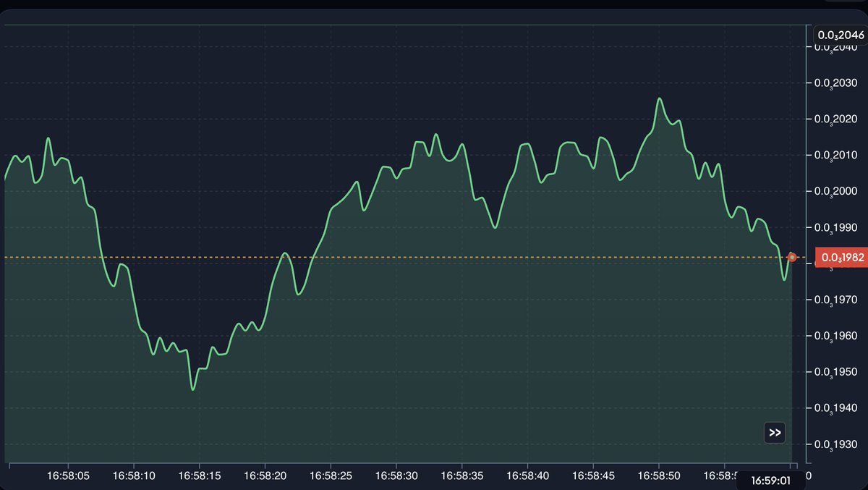Click the red current price marker dot

pos(792,257)
